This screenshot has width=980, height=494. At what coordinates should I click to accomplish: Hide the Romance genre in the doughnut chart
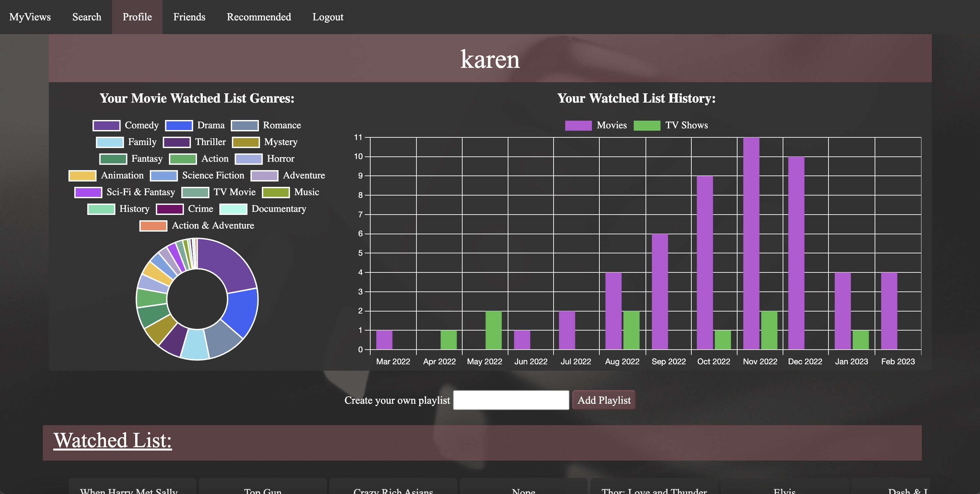244,125
